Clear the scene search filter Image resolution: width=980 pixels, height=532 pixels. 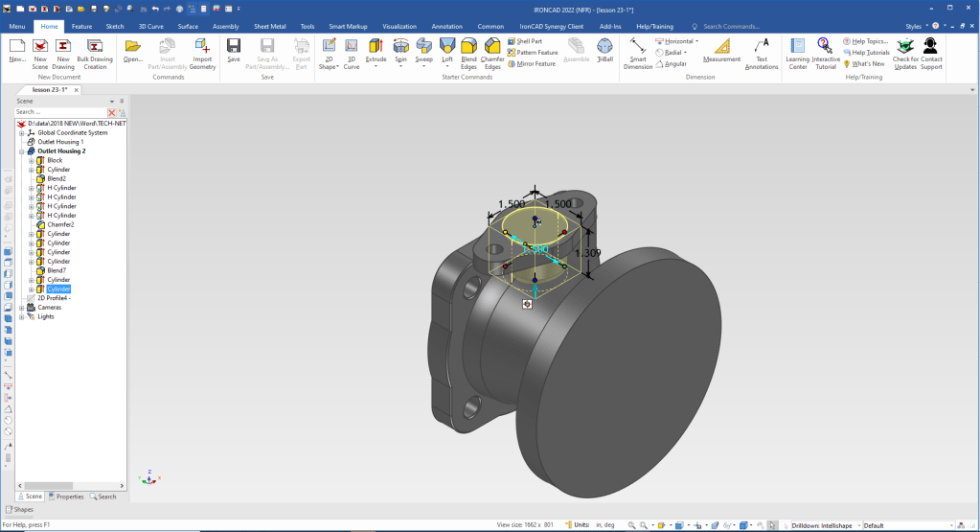pyautogui.click(x=111, y=112)
